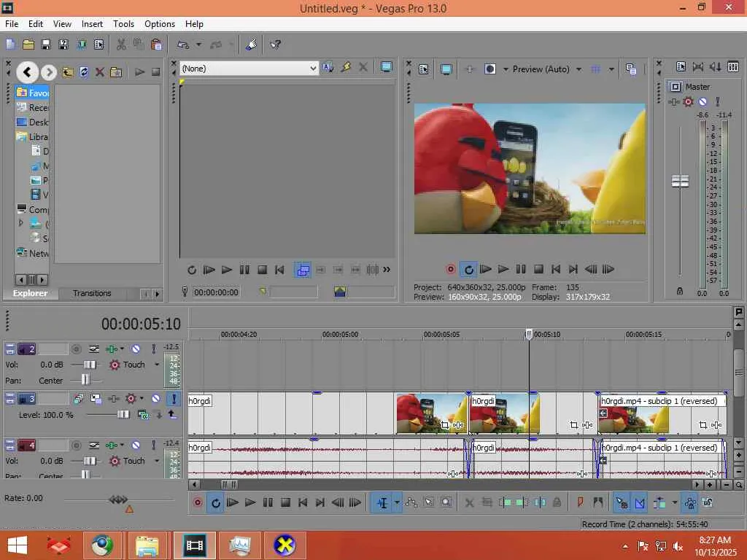Click the Split screen view icon in preview

(x=489, y=69)
